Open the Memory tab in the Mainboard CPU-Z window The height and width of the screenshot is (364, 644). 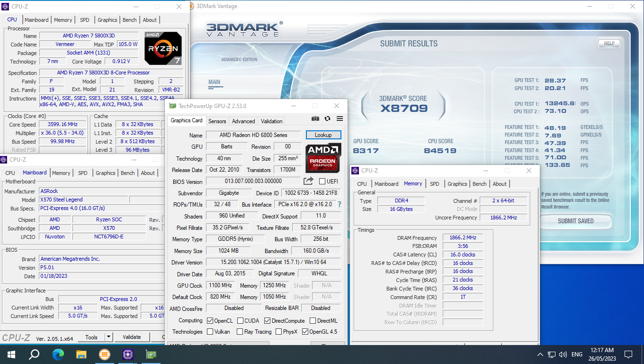tap(61, 173)
